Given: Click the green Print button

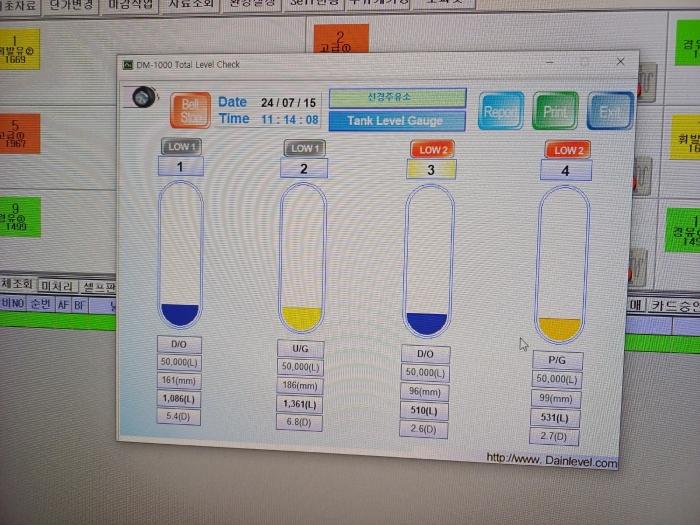Looking at the screenshot, I should (x=555, y=111).
